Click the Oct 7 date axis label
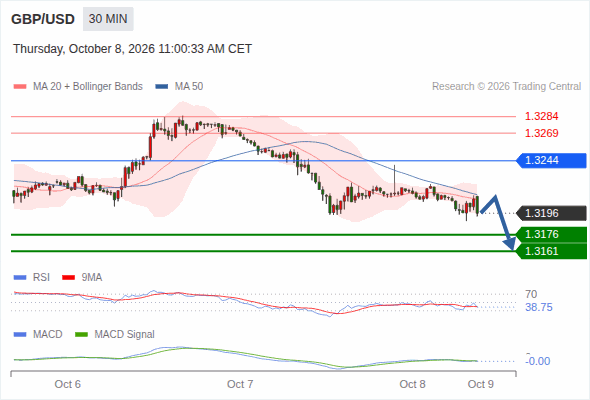 240,384
